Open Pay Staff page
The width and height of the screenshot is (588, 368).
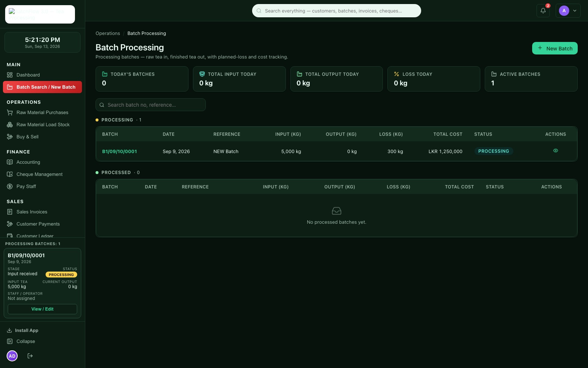pos(42,187)
